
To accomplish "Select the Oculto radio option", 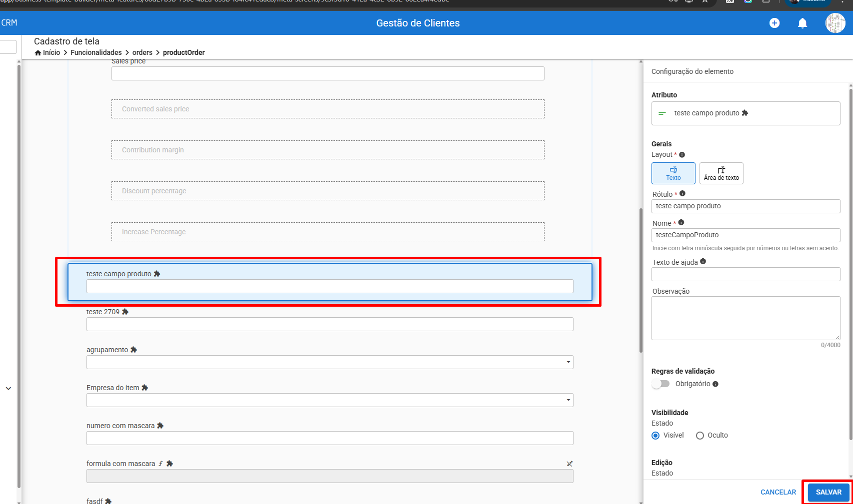I will [700, 436].
